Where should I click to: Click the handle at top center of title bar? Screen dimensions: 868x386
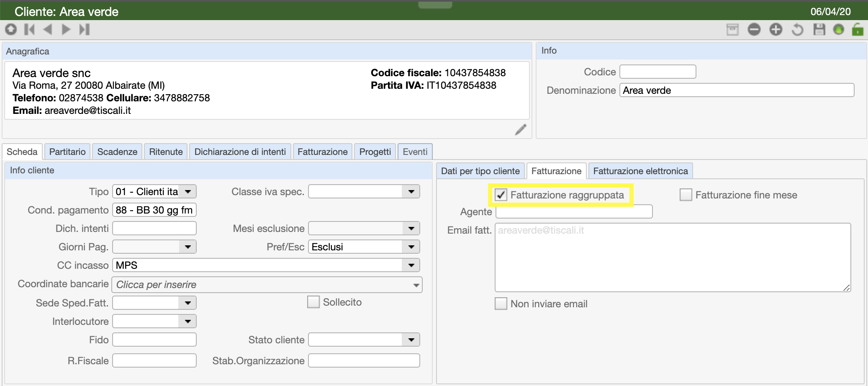pos(435,4)
